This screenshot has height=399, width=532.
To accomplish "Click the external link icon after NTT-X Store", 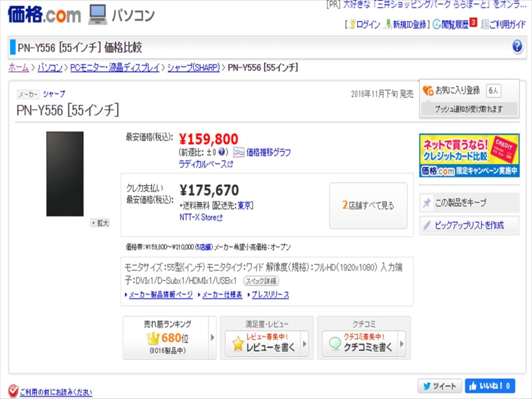I will coord(220,218).
